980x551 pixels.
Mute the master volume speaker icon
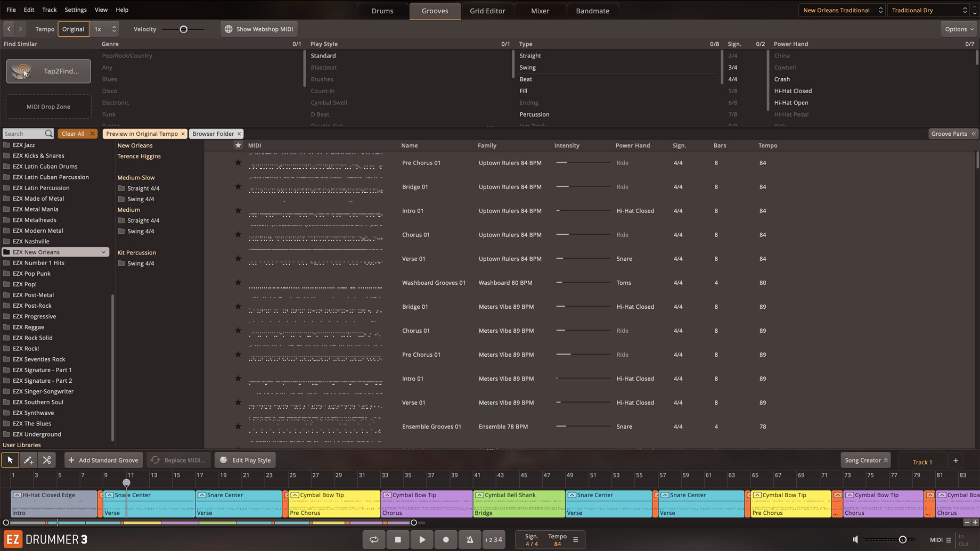pyautogui.click(x=855, y=539)
